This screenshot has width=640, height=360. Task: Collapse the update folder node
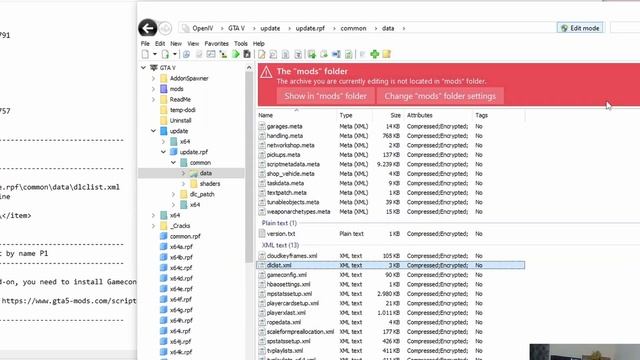[x=153, y=131]
